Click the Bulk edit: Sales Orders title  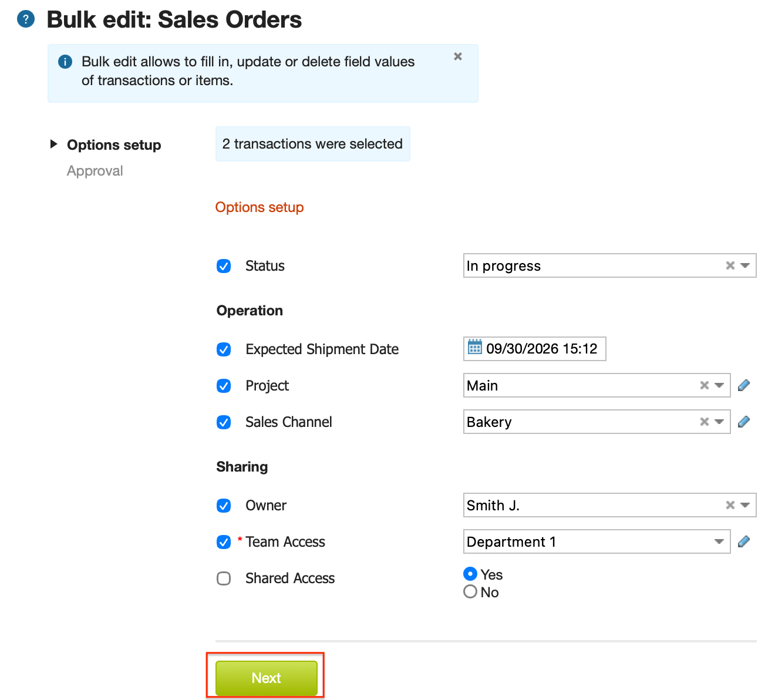pyautogui.click(x=174, y=19)
